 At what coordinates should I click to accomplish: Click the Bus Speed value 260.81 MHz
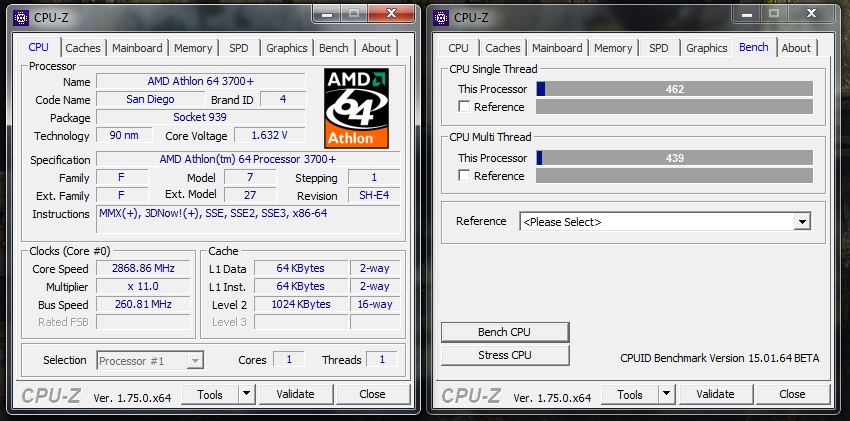[x=144, y=304]
